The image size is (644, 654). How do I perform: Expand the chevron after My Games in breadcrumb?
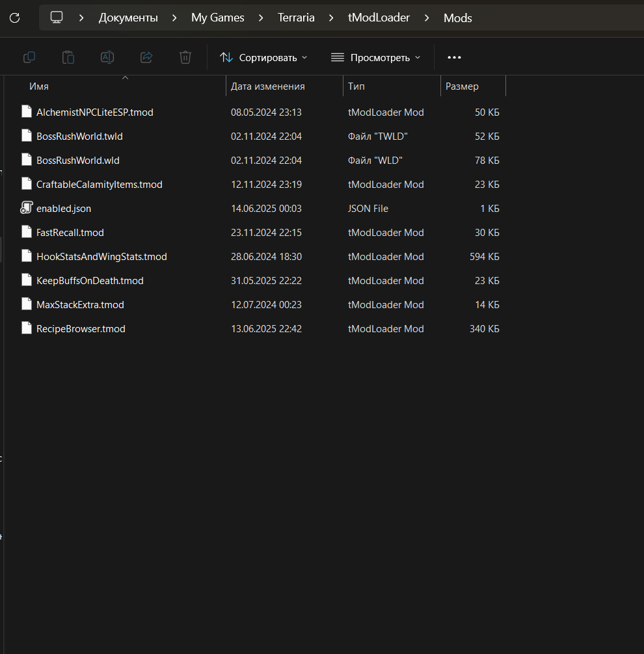point(261,18)
